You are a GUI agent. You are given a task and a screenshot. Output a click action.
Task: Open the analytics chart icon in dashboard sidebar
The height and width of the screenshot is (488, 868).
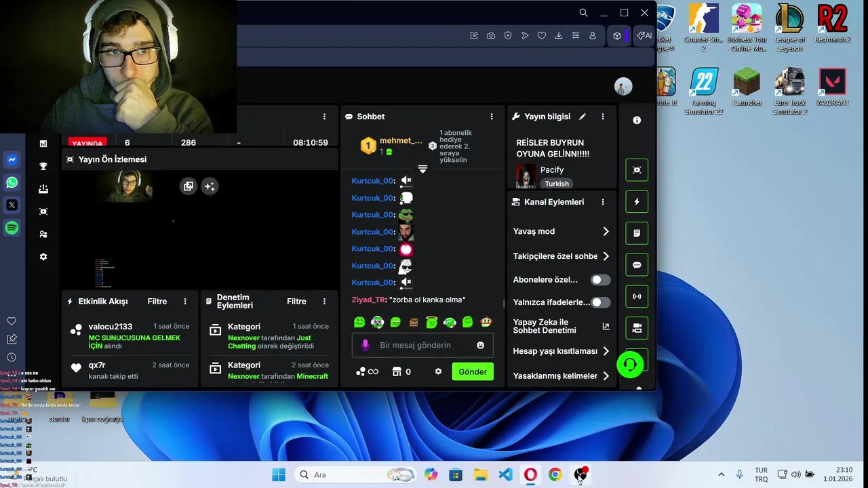coord(43,144)
